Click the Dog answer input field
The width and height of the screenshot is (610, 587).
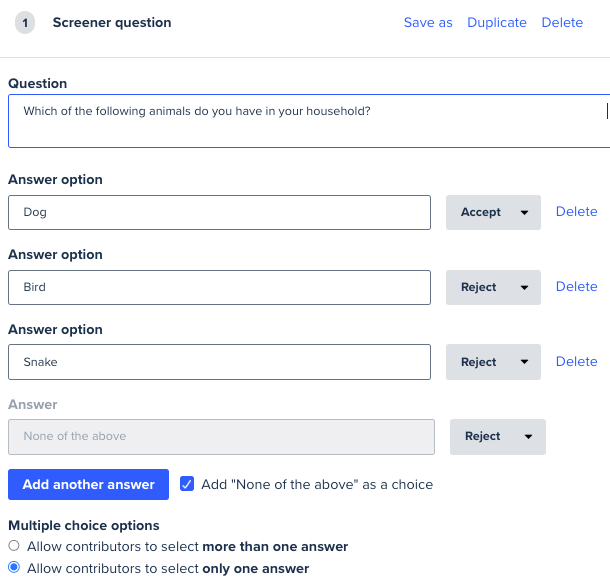(x=219, y=212)
